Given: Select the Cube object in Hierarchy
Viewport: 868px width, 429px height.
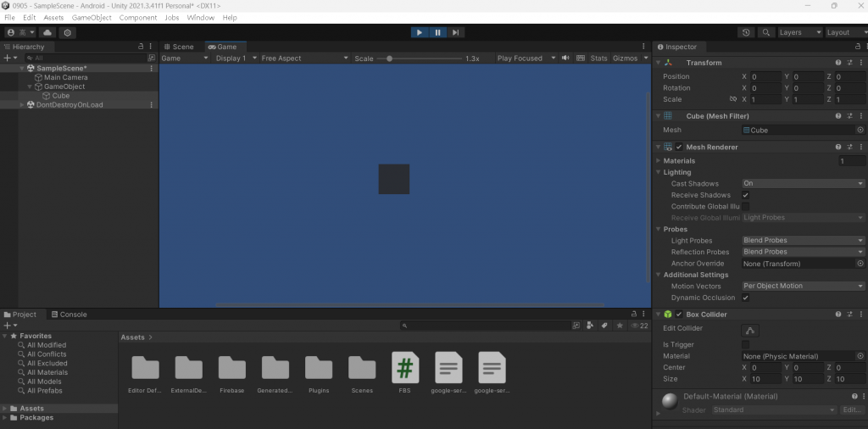Looking at the screenshot, I should tap(61, 96).
